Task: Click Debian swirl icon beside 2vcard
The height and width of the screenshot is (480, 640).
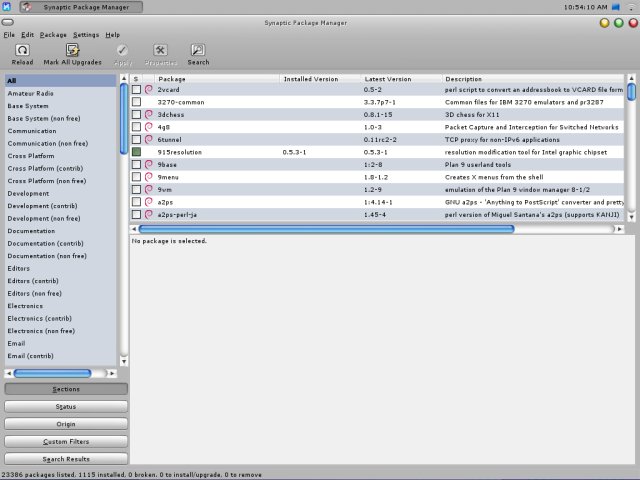Action: click(149, 89)
